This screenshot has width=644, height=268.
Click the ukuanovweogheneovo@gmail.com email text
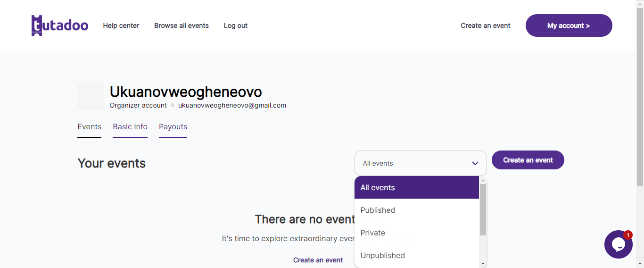coord(232,105)
